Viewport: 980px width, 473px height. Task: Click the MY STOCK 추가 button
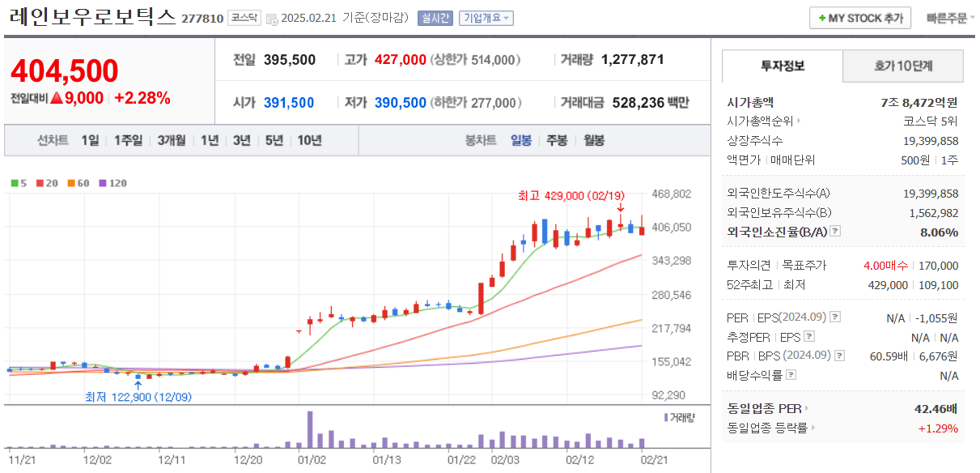[859, 17]
